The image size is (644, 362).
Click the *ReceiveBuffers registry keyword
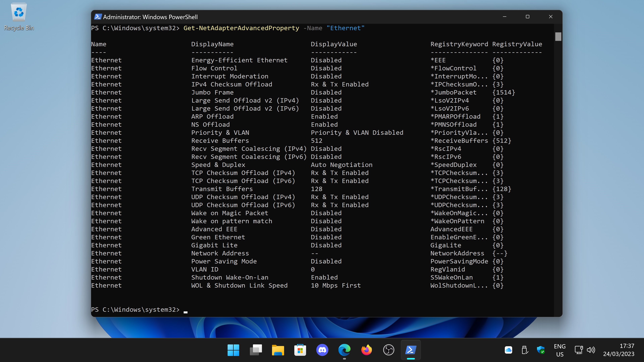459,141
